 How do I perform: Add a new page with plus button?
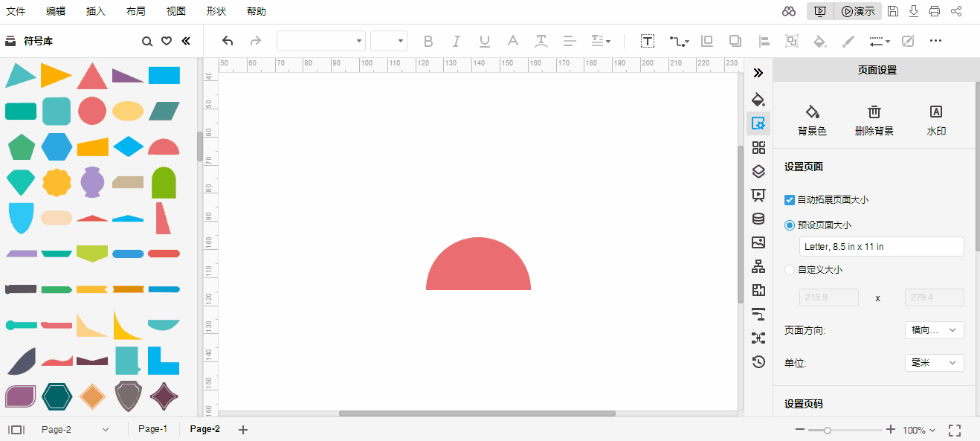242,430
